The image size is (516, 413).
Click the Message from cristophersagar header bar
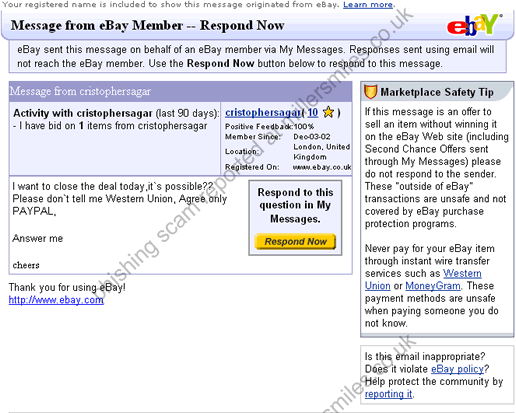[180, 91]
